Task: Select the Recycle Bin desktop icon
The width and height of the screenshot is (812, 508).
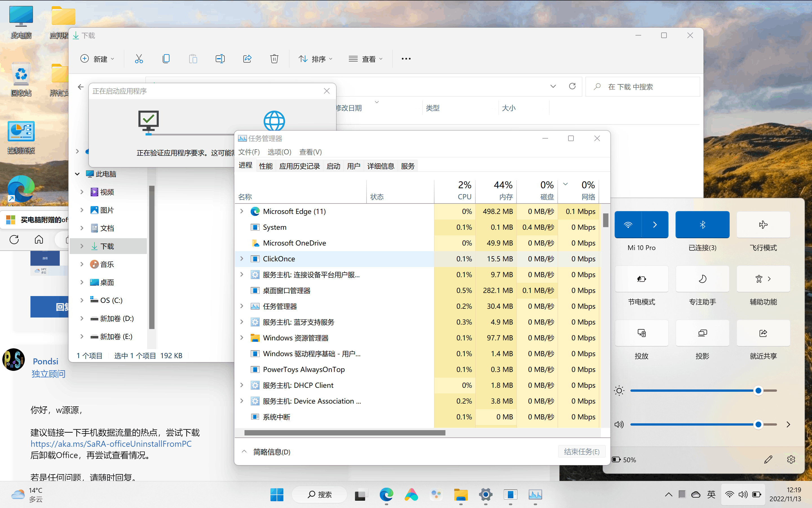Action: [x=21, y=79]
